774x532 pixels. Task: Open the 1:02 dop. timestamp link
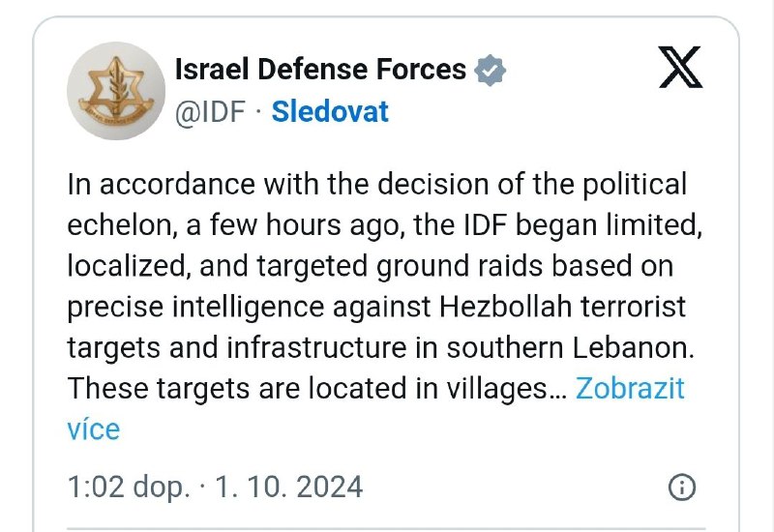(129, 488)
